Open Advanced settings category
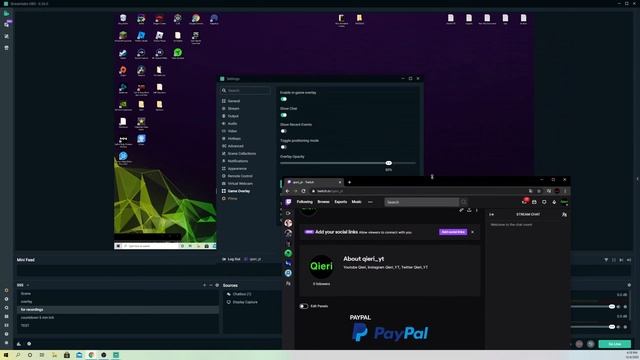The height and width of the screenshot is (360, 640). 233,146
